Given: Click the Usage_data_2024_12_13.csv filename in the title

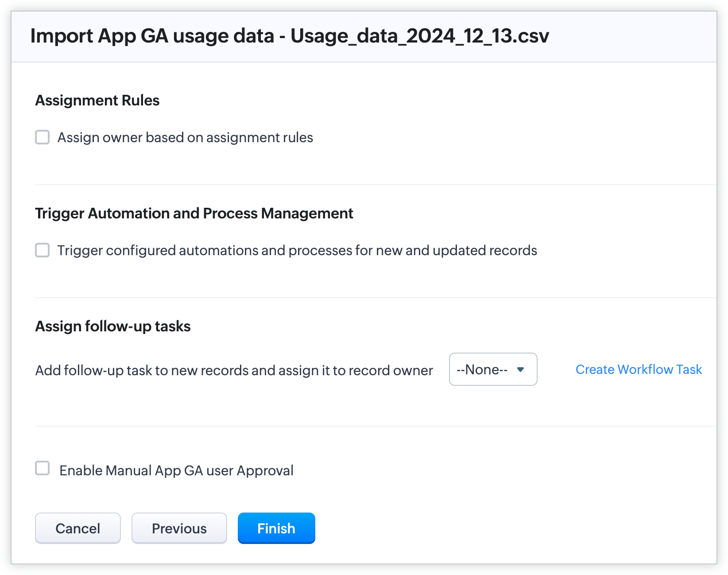Looking at the screenshot, I should click(x=419, y=36).
